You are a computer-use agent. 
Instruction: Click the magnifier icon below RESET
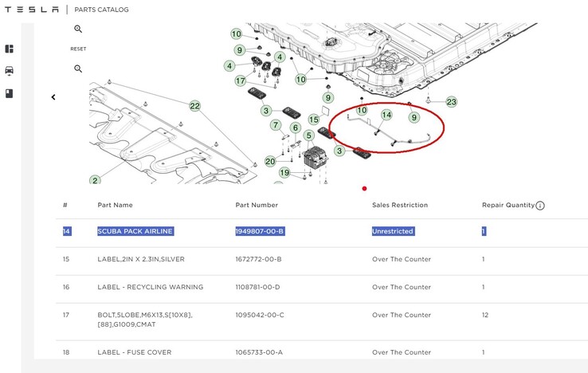click(x=78, y=69)
